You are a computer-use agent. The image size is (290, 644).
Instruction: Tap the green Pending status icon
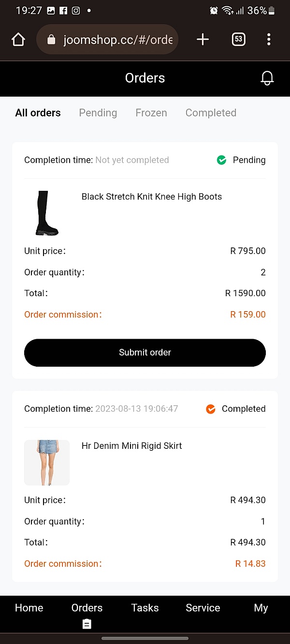click(221, 160)
